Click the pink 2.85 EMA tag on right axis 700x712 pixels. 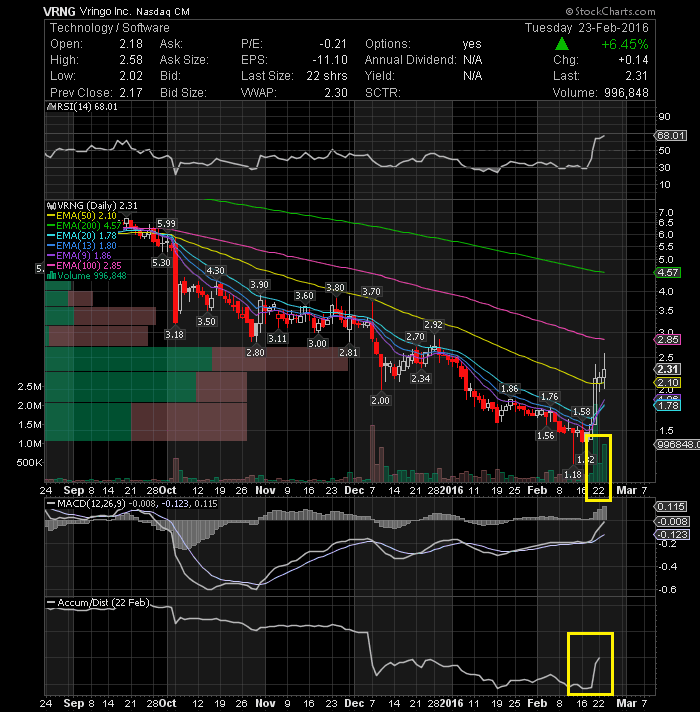(x=667, y=340)
